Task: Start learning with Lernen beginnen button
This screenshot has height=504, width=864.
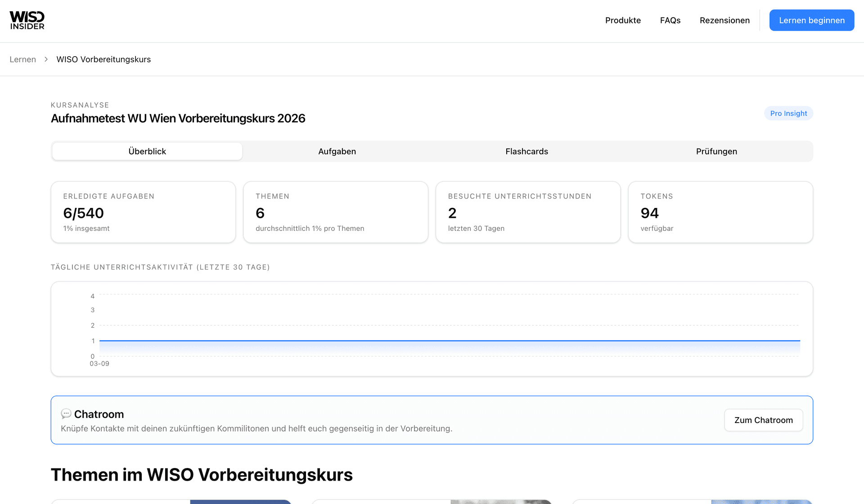Action: point(812,20)
